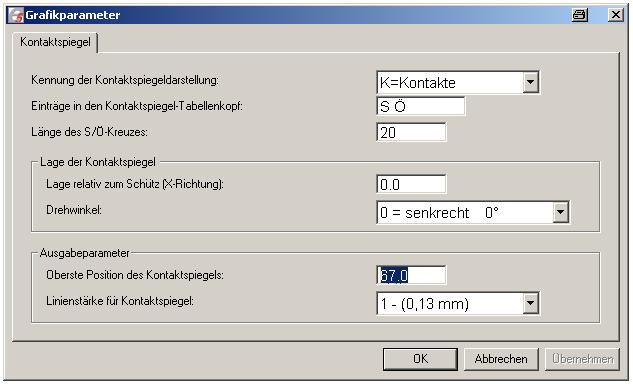Switch to the Kontaktspiegel tab
This screenshot has height=384, width=633.
(55, 42)
